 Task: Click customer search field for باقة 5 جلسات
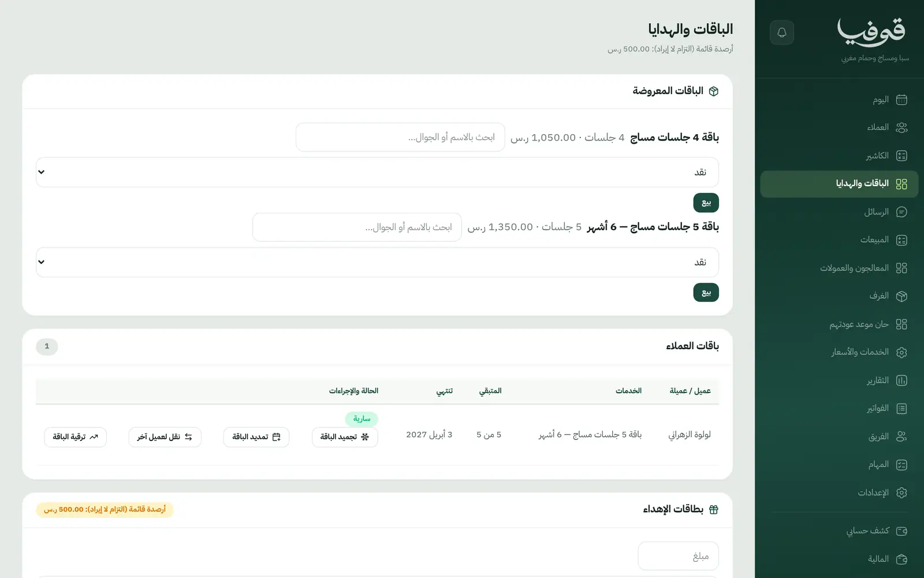(x=357, y=227)
